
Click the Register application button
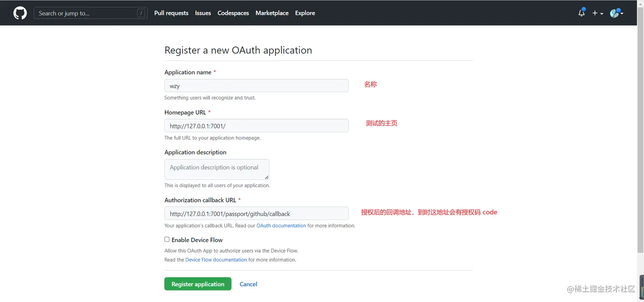click(198, 284)
